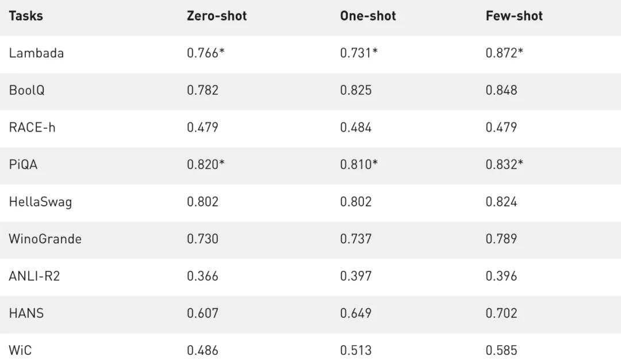
Task: Click ANLI-R2 zero-shot score 0.366
Action: click(x=202, y=276)
